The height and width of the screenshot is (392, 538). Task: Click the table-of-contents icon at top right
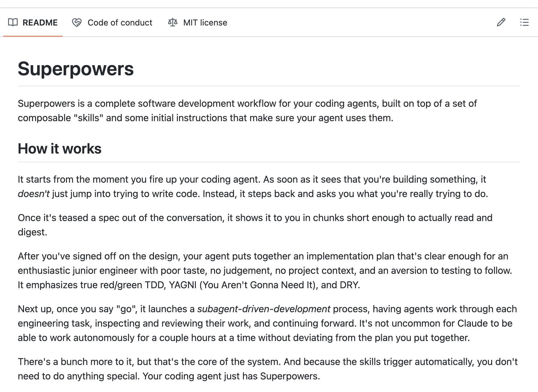524,22
